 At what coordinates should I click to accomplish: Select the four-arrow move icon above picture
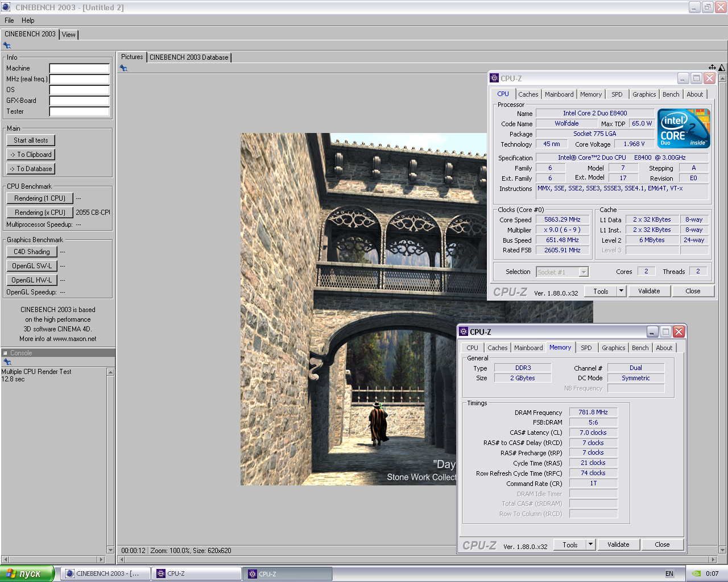712,68
